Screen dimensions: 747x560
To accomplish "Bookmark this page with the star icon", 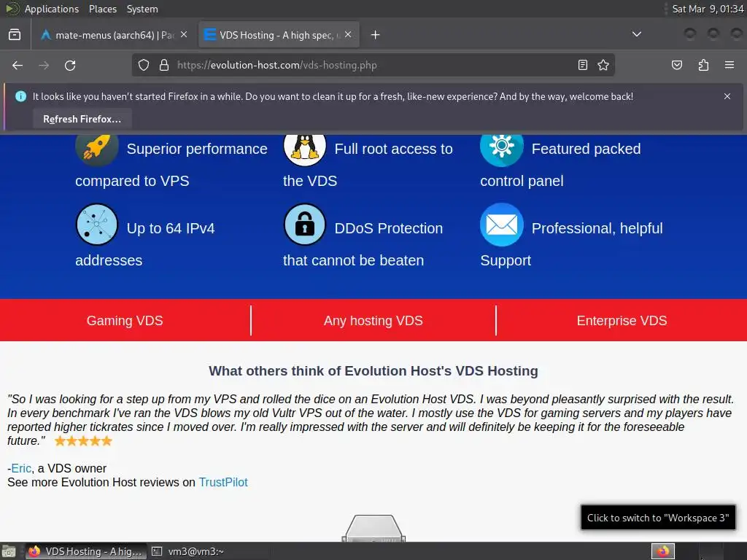I will pos(603,65).
